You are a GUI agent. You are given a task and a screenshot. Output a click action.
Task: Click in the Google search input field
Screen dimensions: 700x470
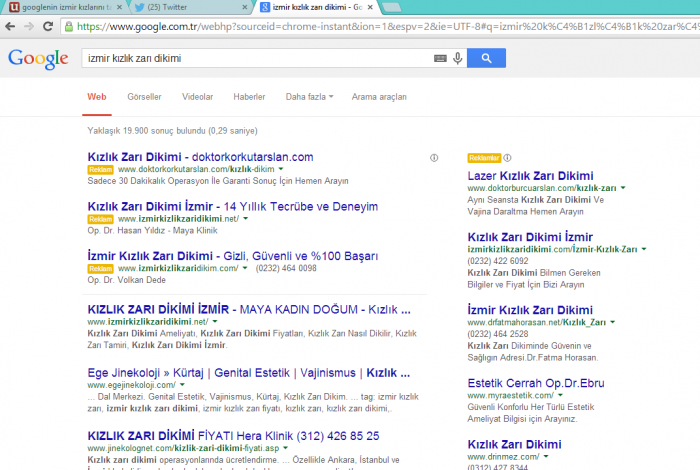pos(257,58)
